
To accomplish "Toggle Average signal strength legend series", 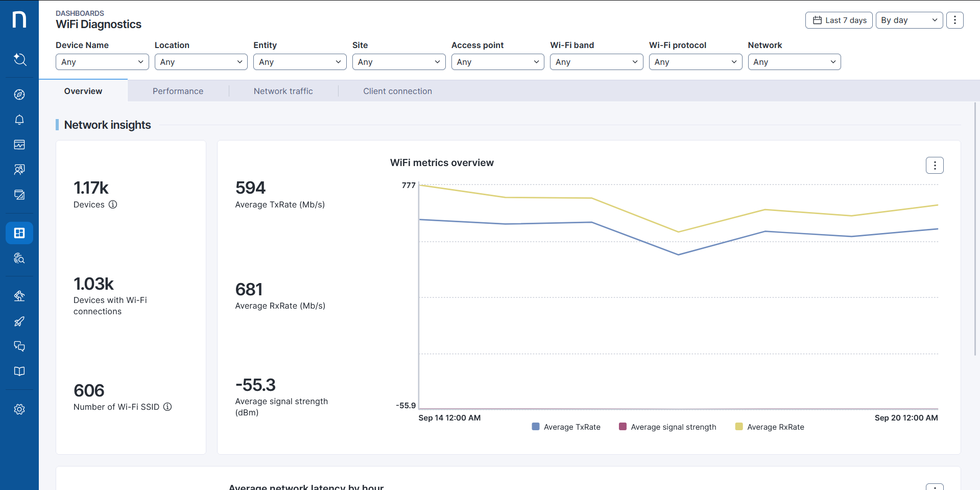I will point(667,427).
